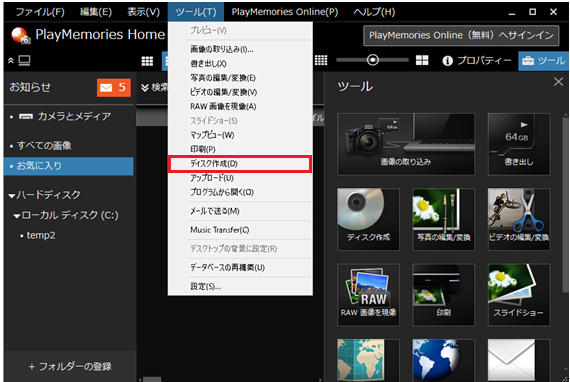
Task: Choose Music Transfer(C) menu entry
Action: click(x=240, y=230)
